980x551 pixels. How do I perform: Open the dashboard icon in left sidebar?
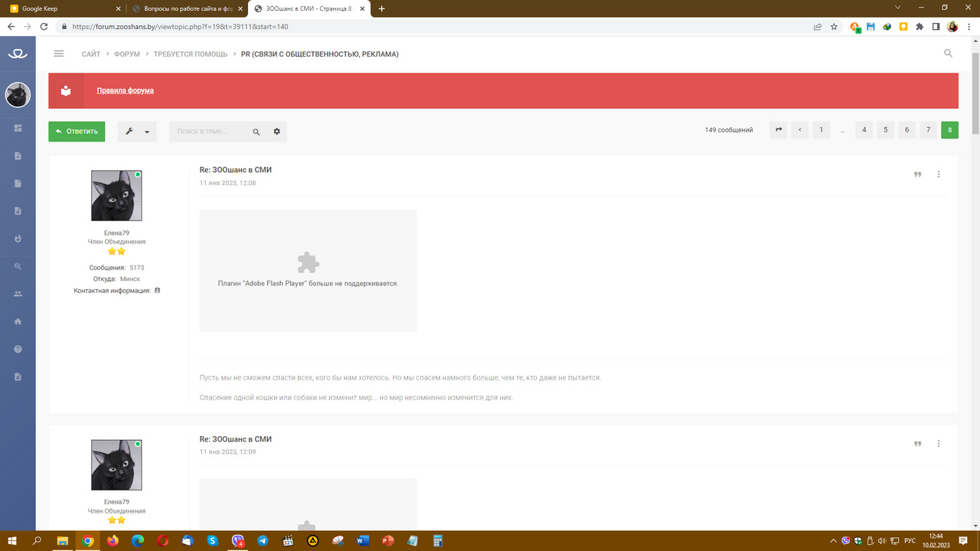pyautogui.click(x=18, y=128)
